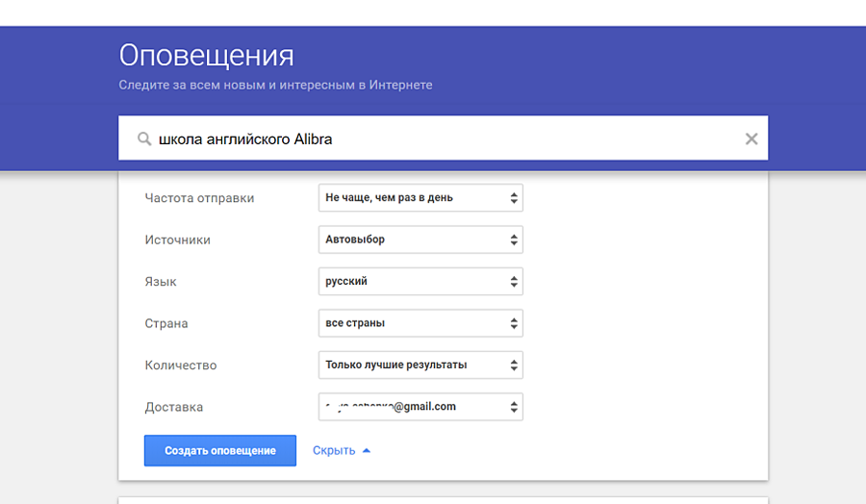Click the Частота отправки label
This screenshot has width=866, height=504.
pos(199,198)
